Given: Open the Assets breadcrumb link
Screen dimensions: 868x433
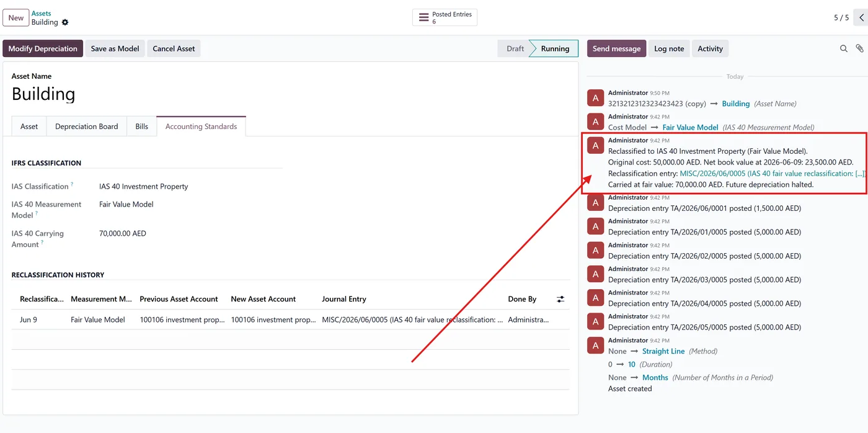Looking at the screenshot, I should click(x=42, y=13).
